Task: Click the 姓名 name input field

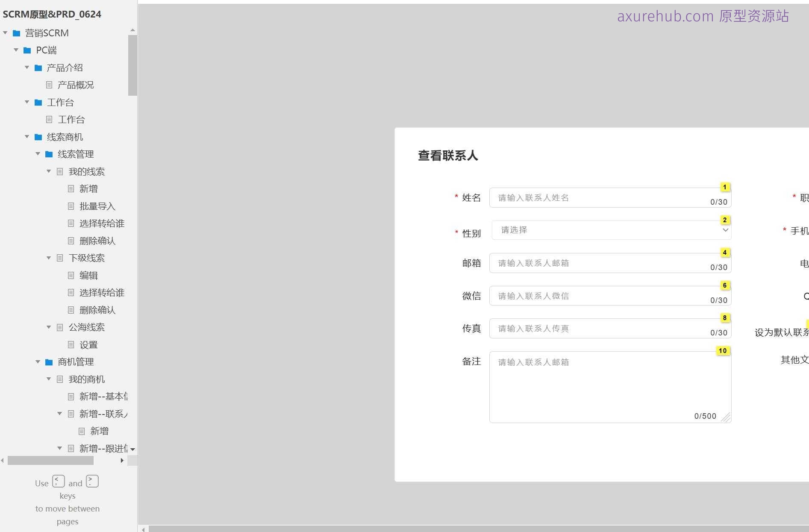Action: (x=598, y=197)
